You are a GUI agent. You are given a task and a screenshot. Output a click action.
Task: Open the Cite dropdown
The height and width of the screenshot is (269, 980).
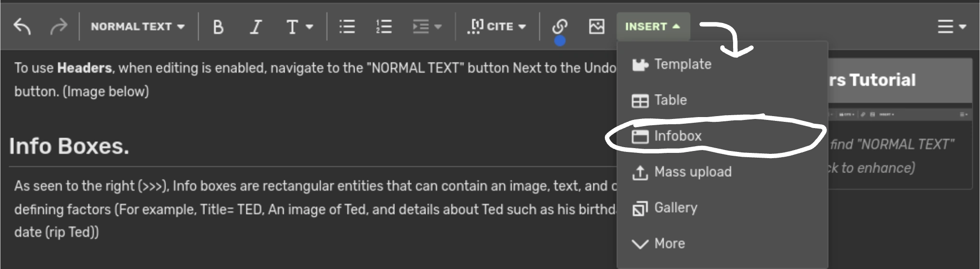497,26
